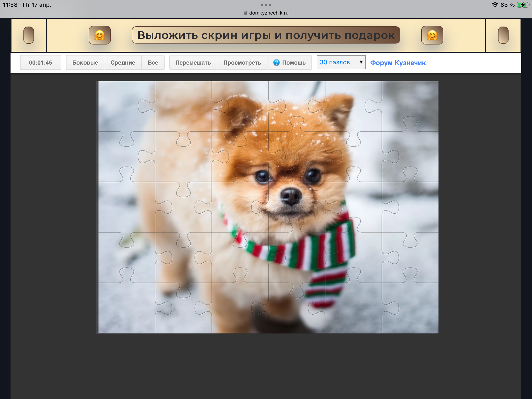Shuffle pieces with Перемешать button
This screenshot has height=399, width=532.
(193, 62)
